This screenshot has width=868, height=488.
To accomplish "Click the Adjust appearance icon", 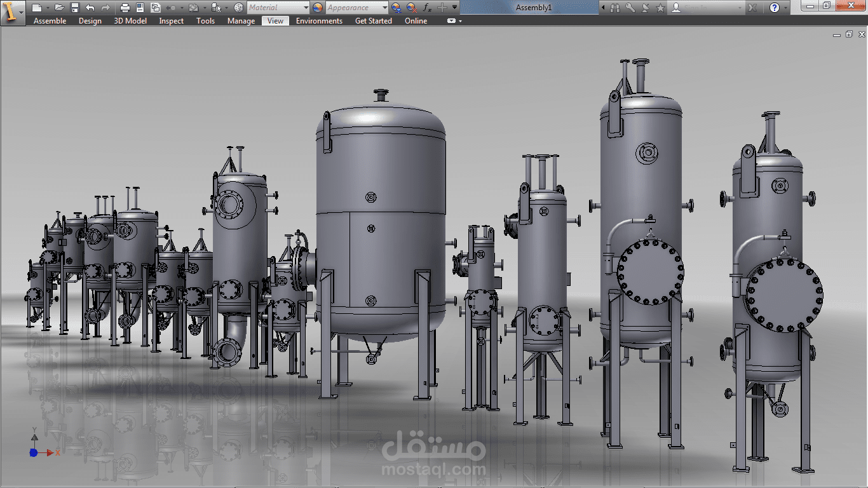I will (x=396, y=8).
